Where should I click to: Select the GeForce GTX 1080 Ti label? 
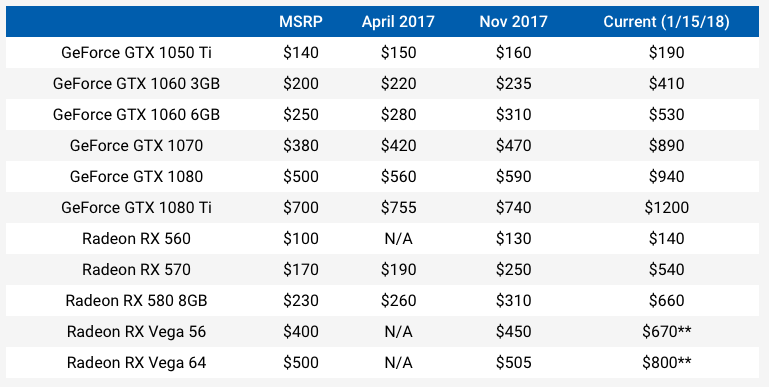[x=136, y=207]
